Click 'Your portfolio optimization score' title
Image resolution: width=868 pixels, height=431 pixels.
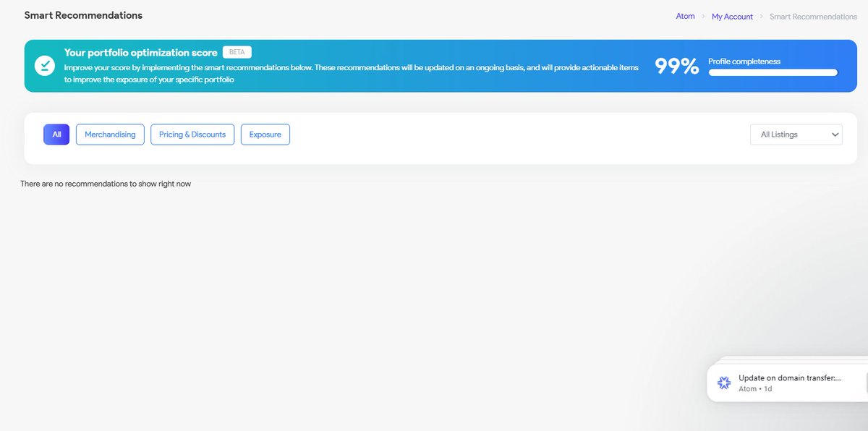(140, 53)
